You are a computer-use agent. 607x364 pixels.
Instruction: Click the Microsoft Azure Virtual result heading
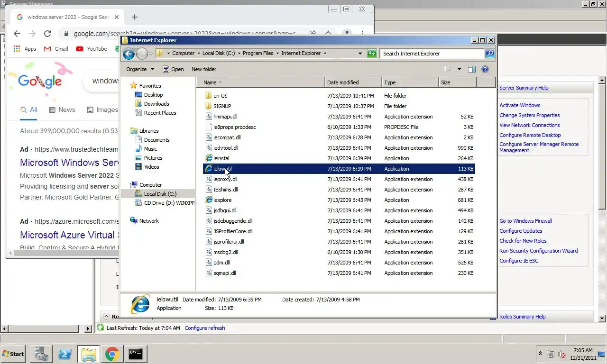click(69, 235)
